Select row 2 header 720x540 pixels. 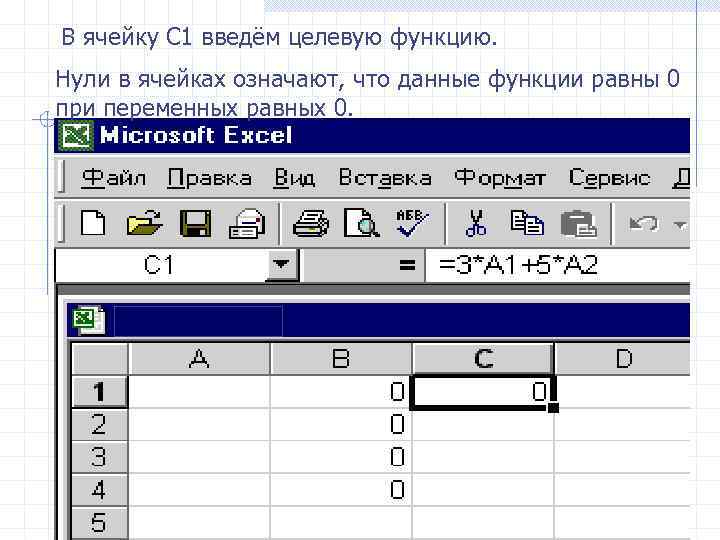click(x=100, y=424)
